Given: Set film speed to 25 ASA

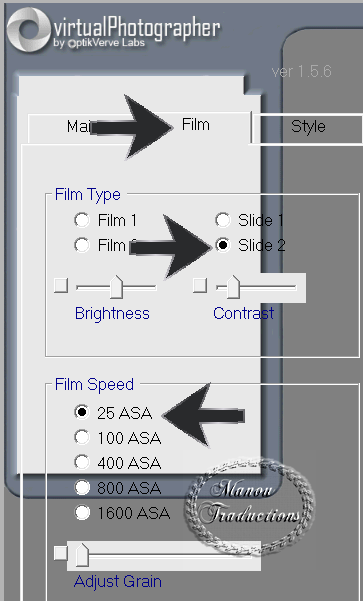Looking at the screenshot, I should click(x=82, y=412).
